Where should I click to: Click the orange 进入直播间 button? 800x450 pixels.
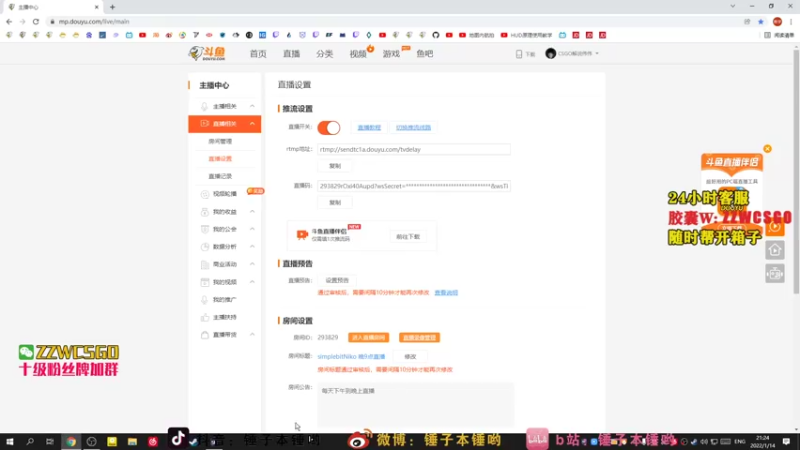368,338
